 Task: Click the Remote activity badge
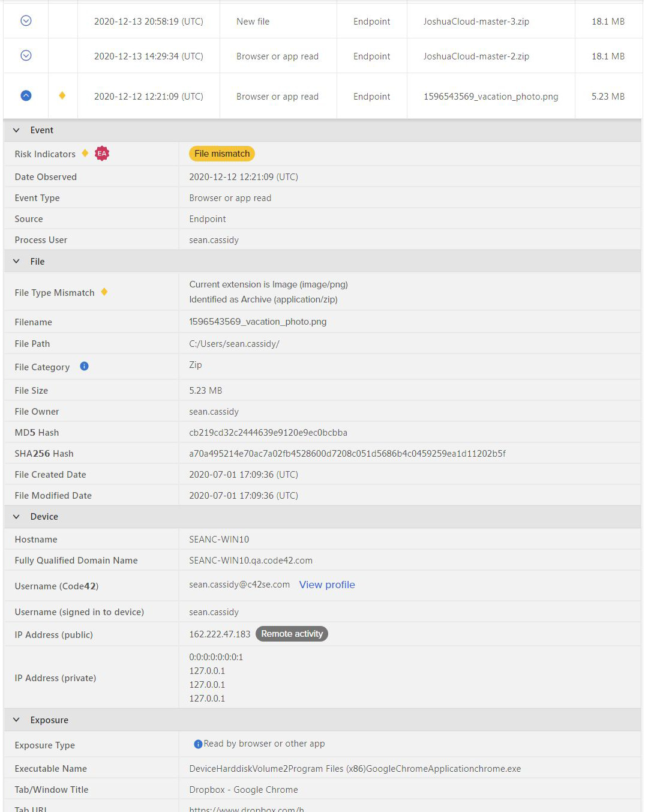pyautogui.click(x=292, y=634)
